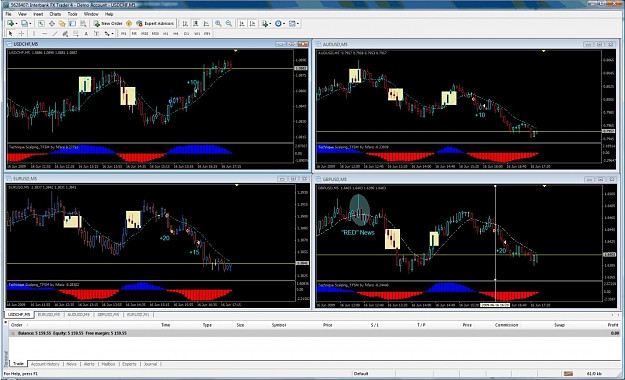Open the Periods clock icon
Viewport: 625px width, 380px height.
tap(278, 24)
